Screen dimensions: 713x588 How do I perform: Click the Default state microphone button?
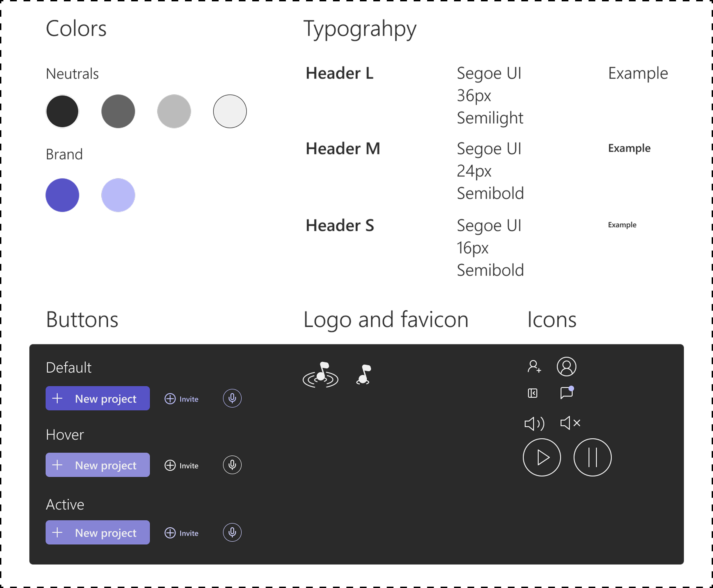pos(232,398)
